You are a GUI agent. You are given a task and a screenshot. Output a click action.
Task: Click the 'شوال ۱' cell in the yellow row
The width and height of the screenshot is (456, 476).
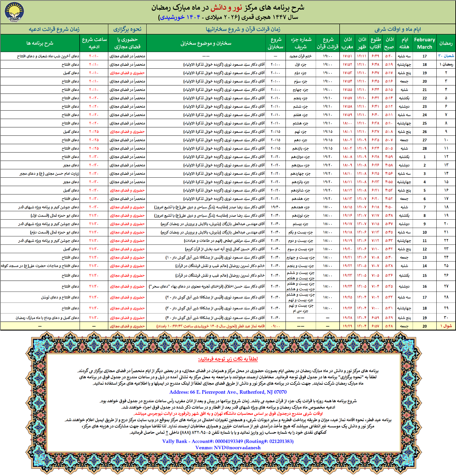pos(446,326)
